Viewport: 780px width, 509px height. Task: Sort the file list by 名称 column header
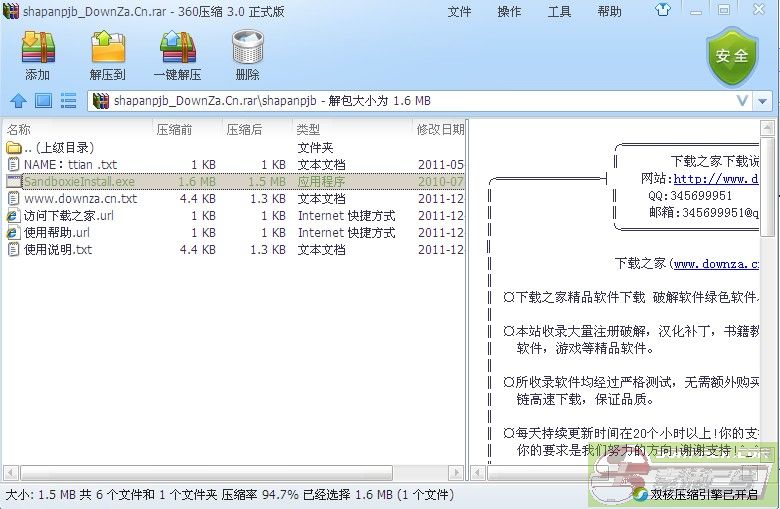tap(19, 130)
